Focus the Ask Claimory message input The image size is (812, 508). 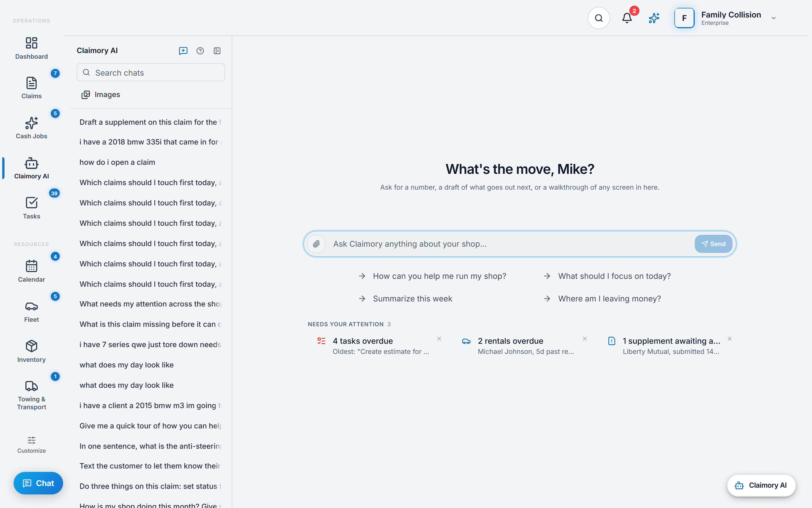[510, 244]
